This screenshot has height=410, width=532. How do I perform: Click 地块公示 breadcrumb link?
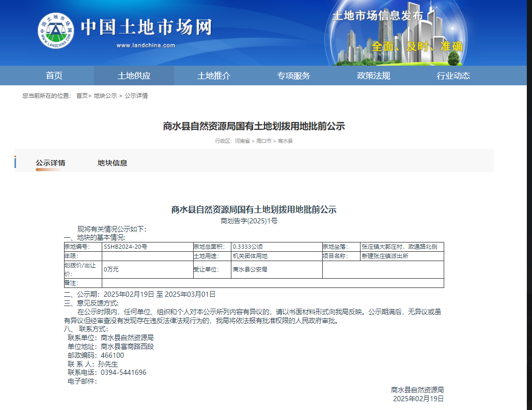click(105, 96)
